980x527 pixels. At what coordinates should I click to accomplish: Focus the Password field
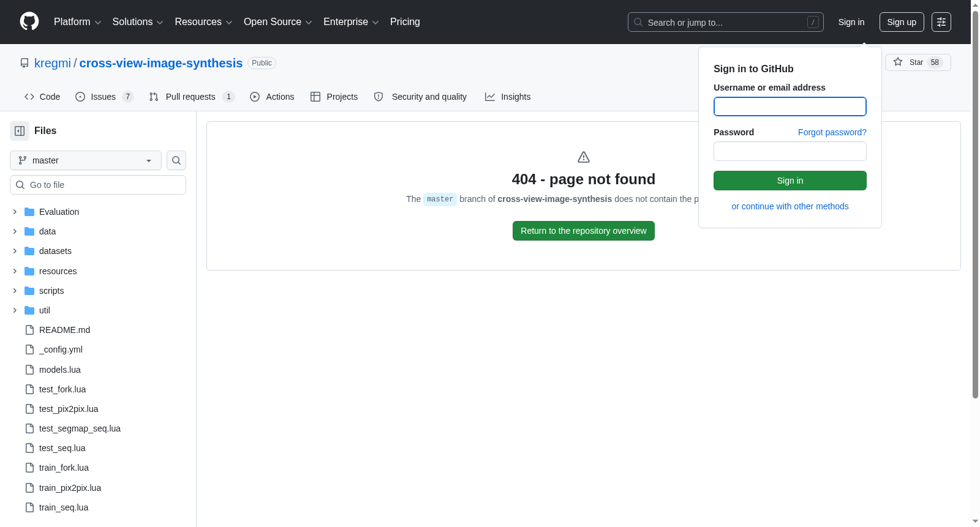[x=790, y=151]
